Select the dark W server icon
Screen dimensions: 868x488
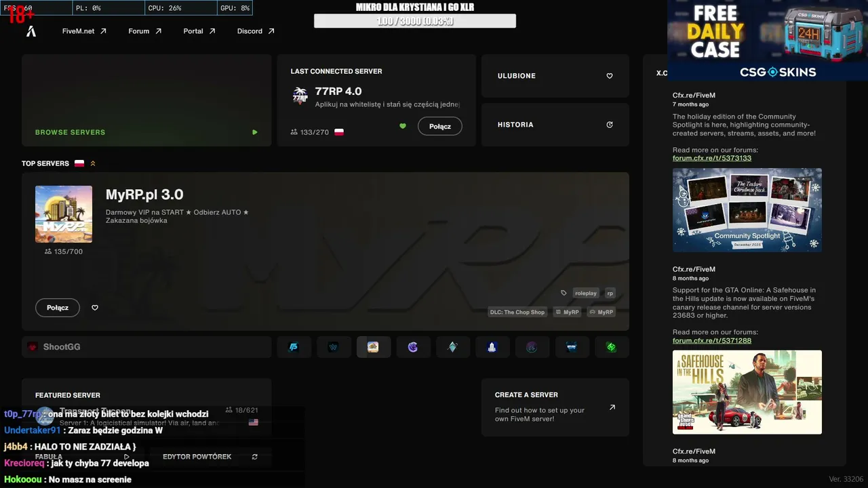click(x=333, y=347)
